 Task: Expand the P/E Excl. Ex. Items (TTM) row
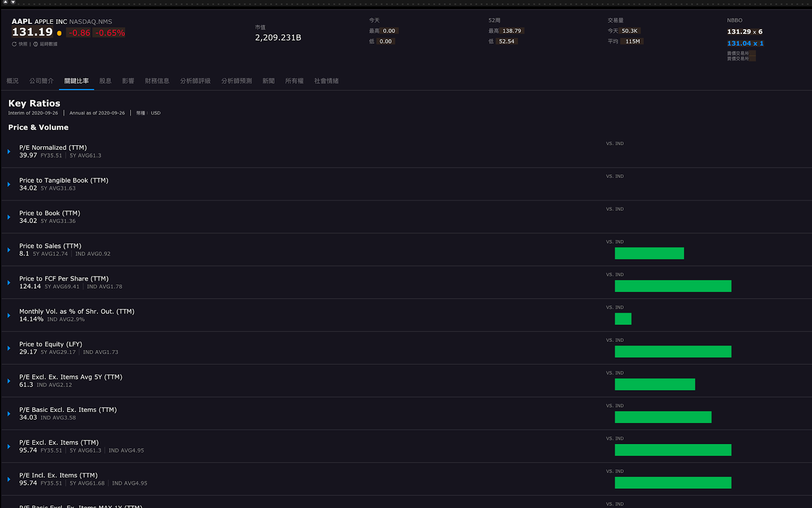(x=9, y=447)
